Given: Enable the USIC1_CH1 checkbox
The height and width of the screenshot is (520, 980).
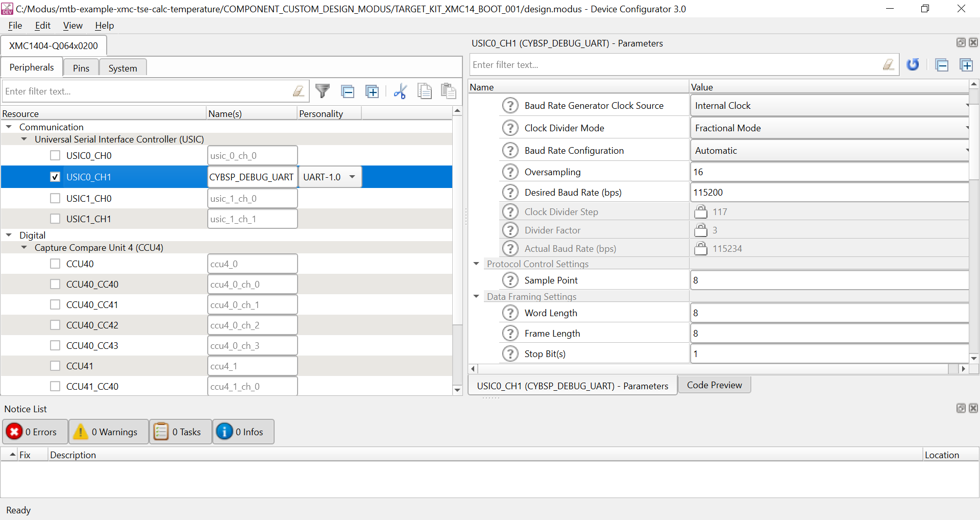Looking at the screenshot, I should (x=55, y=219).
